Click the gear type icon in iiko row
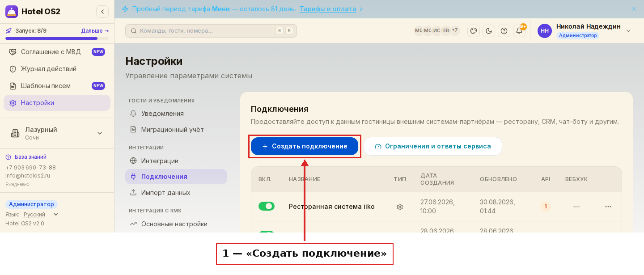Image resolution: width=644 pixels, height=275 pixels. point(400,207)
